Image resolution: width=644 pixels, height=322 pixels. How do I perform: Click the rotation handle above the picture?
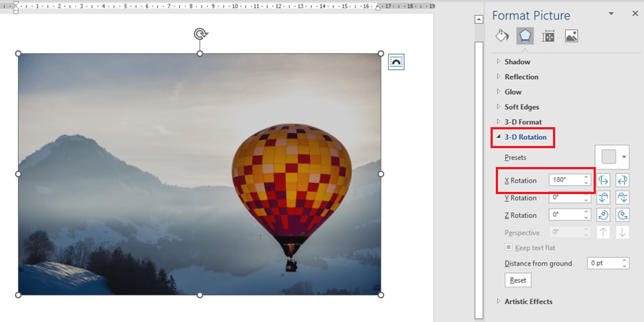pyautogui.click(x=200, y=34)
